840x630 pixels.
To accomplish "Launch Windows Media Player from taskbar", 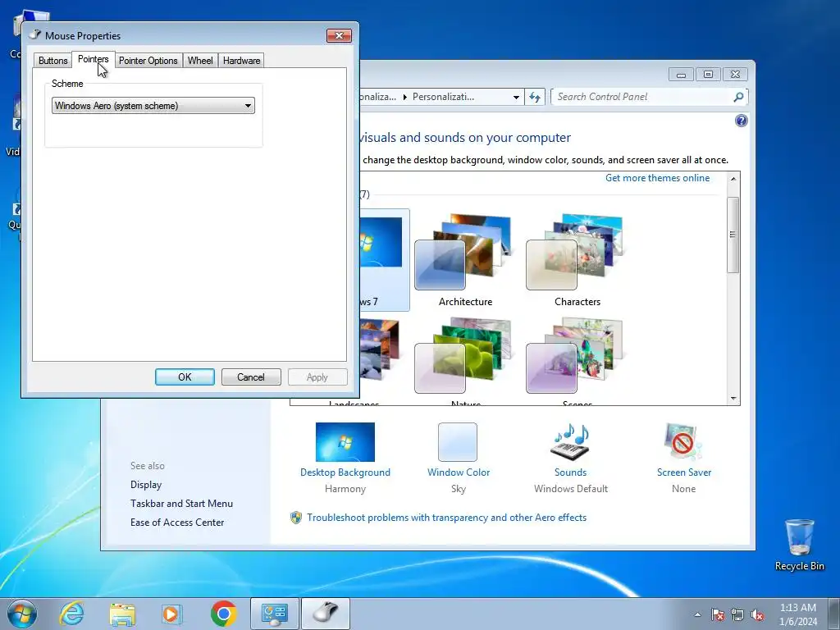I will [171, 614].
